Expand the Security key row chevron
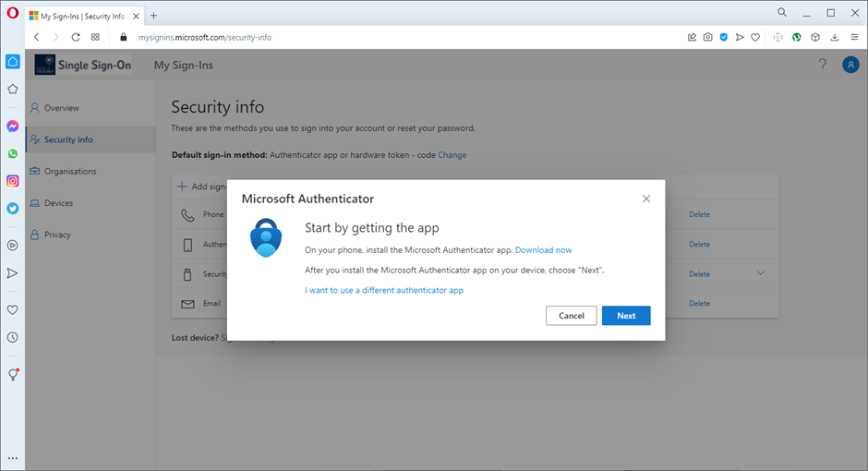Image resolution: width=868 pixels, height=471 pixels. click(x=761, y=273)
